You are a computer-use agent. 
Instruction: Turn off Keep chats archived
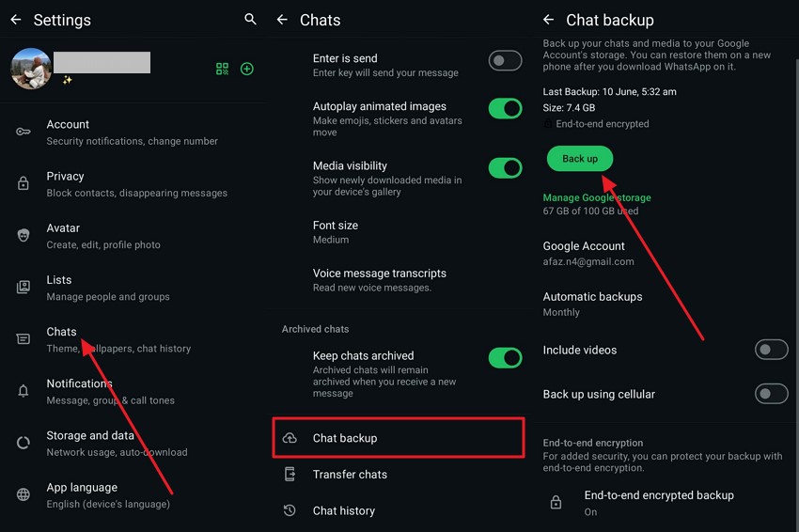(x=505, y=358)
